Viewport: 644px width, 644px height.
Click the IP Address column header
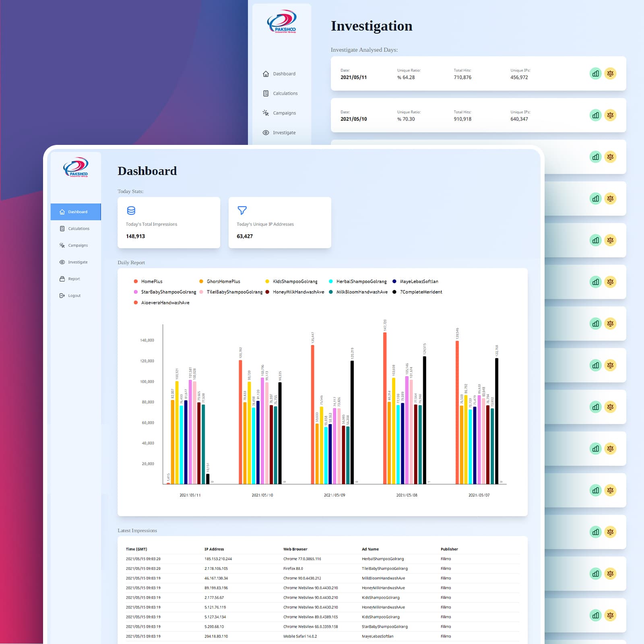point(214,549)
